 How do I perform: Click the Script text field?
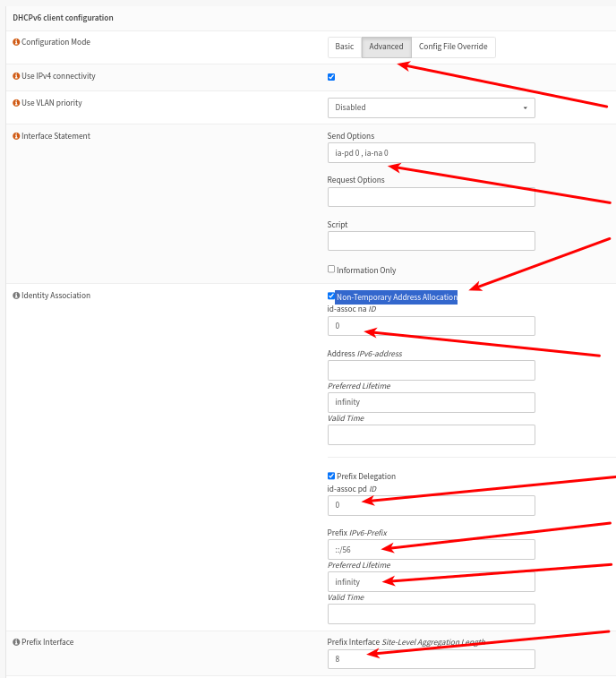431,241
